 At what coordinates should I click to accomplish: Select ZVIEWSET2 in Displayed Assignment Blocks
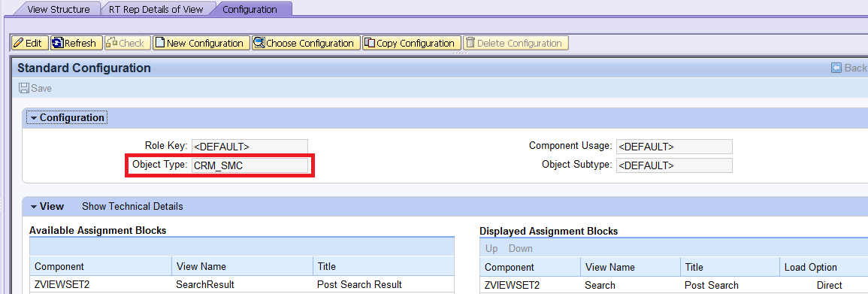(530, 285)
